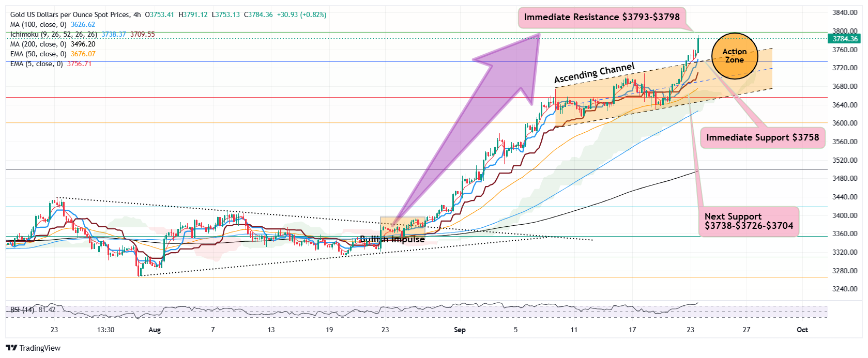Viewport: 868px width, 358px height.
Task: Select the Immediate Resistance $3793-$3798 callout
Action: coord(602,17)
